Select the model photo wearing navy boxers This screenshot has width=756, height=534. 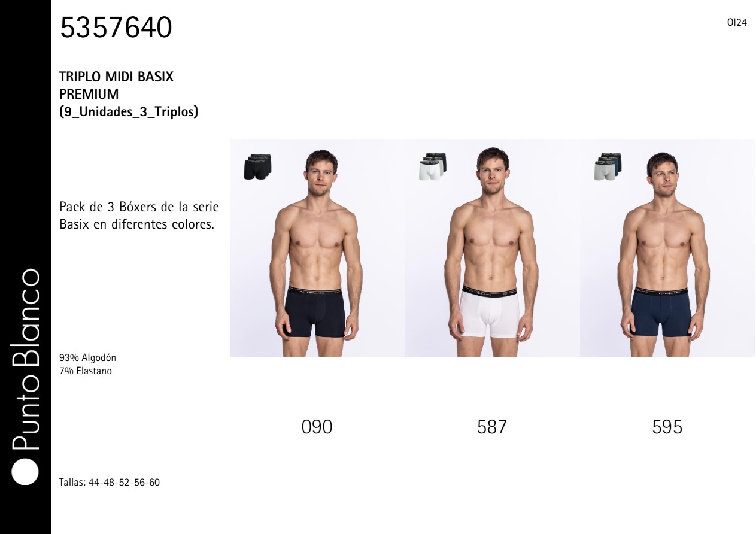[x=667, y=248]
